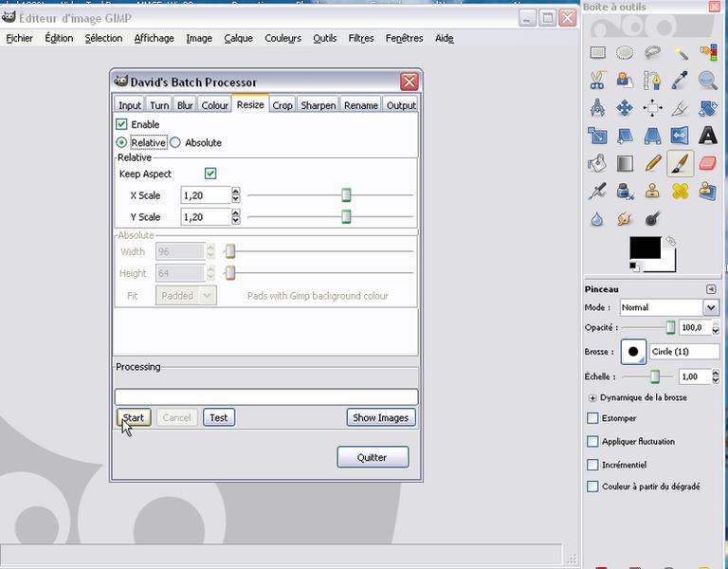Viewport: 728px width, 569px height.
Task: Enable the Estomper checkbox
Action: tap(592, 418)
